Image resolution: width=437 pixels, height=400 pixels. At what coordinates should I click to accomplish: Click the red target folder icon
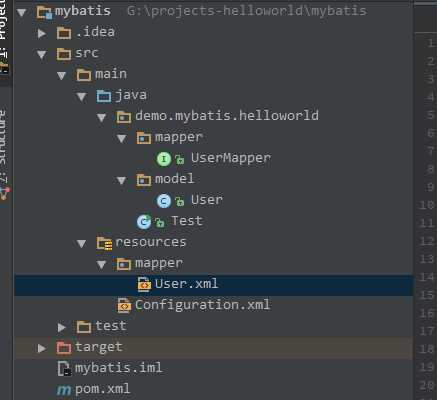tap(64, 348)
